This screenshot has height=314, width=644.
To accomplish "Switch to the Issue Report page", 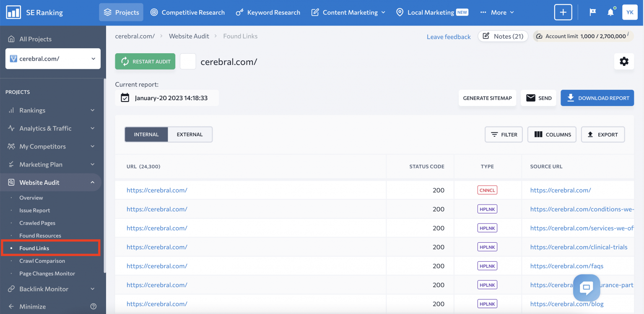I will coord(35,210).
